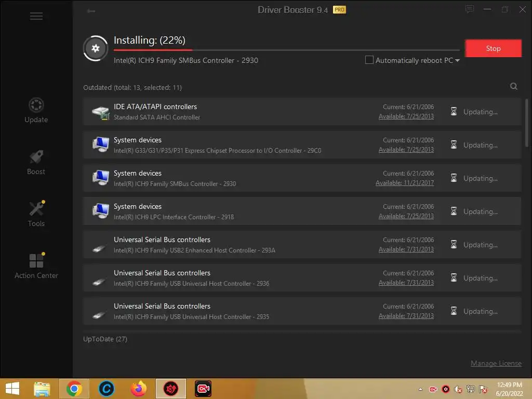Screen dimensions: 532x399
Task: Open Available: 7/25/2013 link for LPC Interface
Action: pos(406,216)
